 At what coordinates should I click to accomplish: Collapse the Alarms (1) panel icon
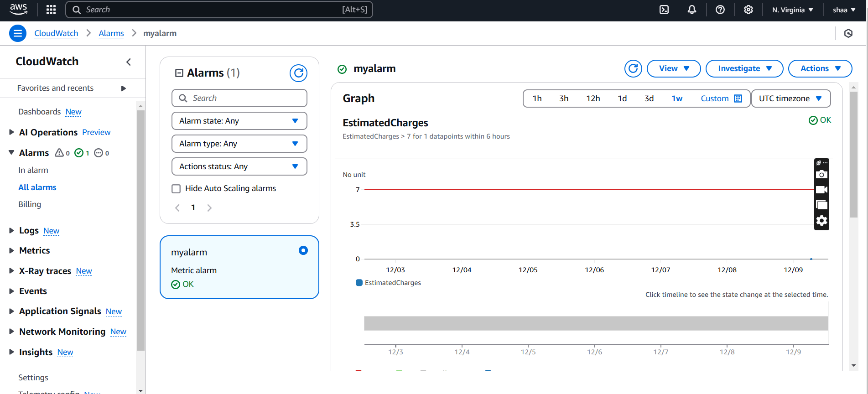pyautogui.click(x=179, y=73)
